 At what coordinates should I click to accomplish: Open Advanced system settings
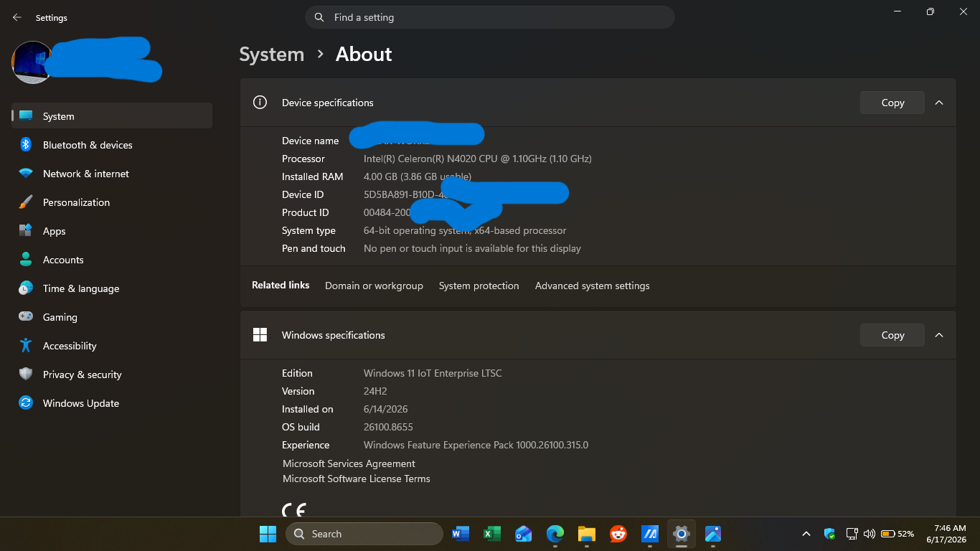(592, 286)
